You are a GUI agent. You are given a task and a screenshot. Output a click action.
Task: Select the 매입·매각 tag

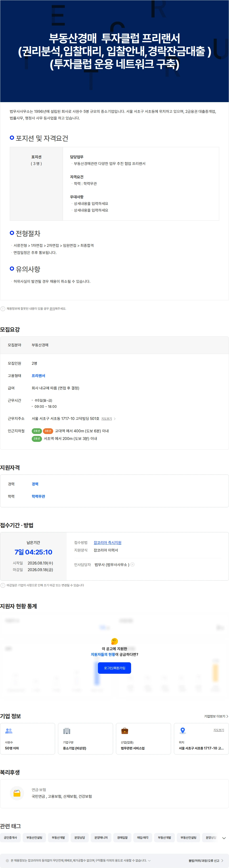[x=143, y=838]
